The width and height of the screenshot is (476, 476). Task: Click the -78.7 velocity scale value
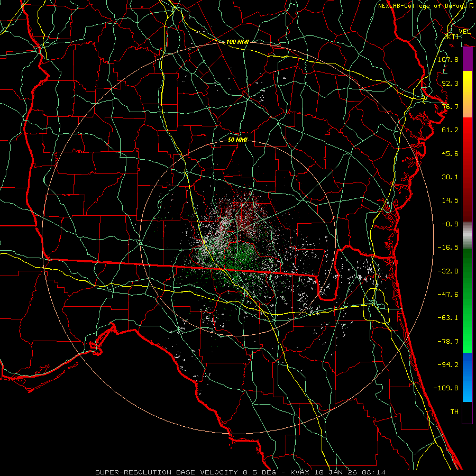tap(448, 342)
